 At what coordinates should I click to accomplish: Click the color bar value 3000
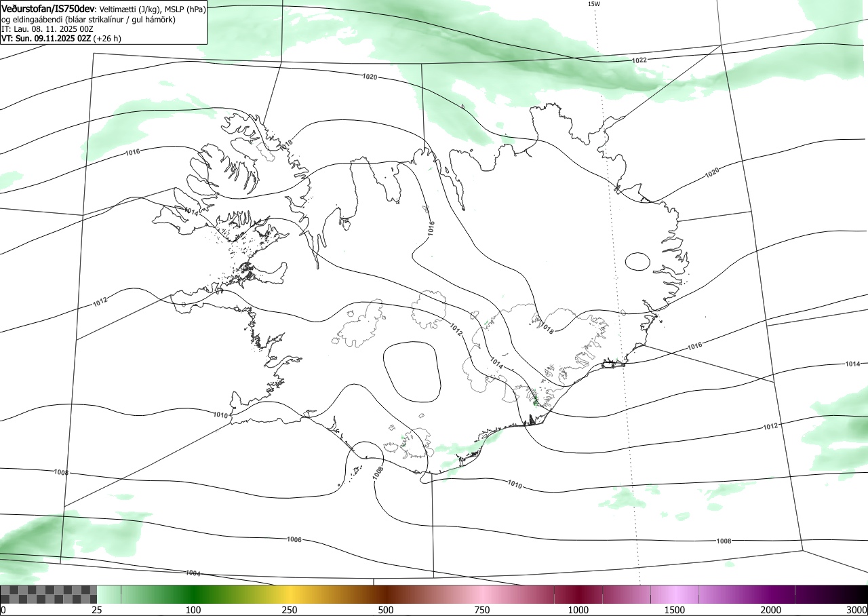coord(857,610)
